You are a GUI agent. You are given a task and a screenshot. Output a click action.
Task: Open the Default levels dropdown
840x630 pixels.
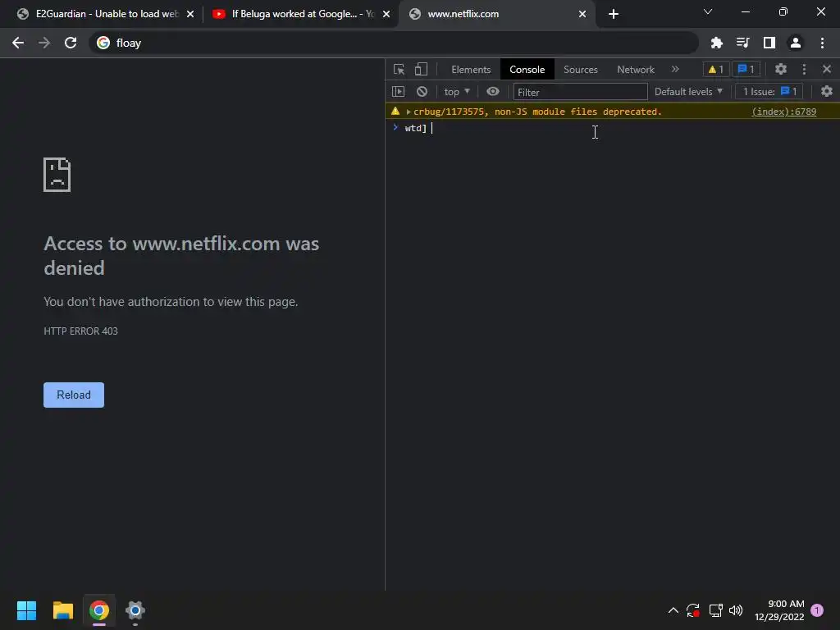pos(688,92)
